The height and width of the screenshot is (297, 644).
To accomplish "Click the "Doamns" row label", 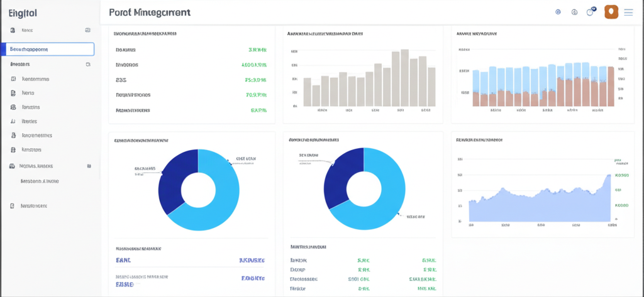I will (126, 50).
